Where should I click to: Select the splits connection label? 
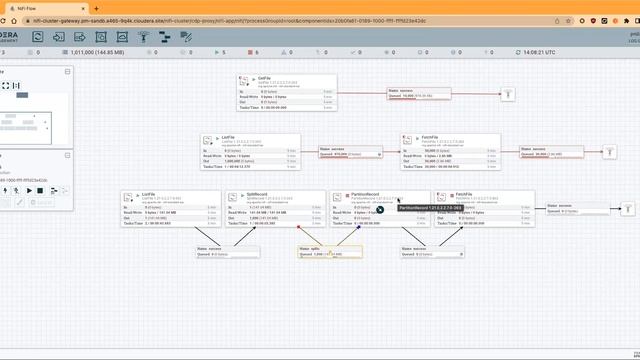pos(330,251)
